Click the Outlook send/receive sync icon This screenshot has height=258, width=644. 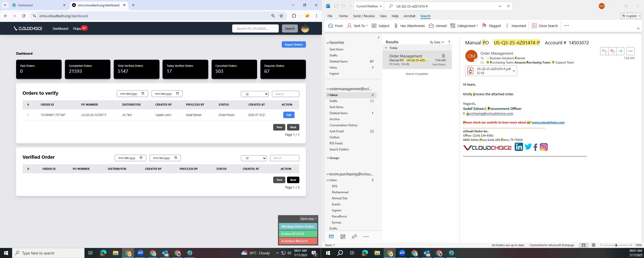click(336, 6)
